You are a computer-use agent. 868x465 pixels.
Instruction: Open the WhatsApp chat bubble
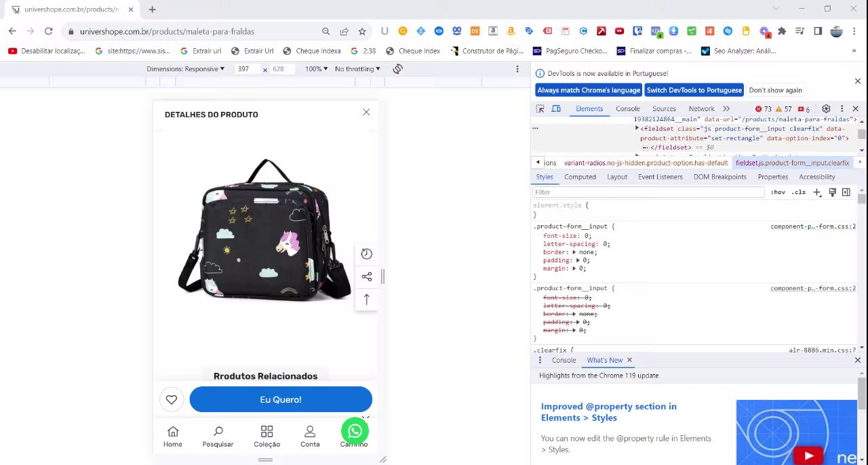click(355, 430)
